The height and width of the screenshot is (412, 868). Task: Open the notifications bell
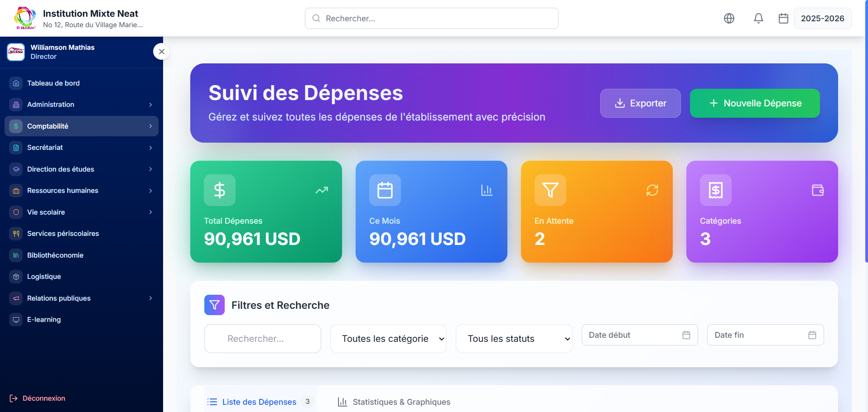coord(758,19)
